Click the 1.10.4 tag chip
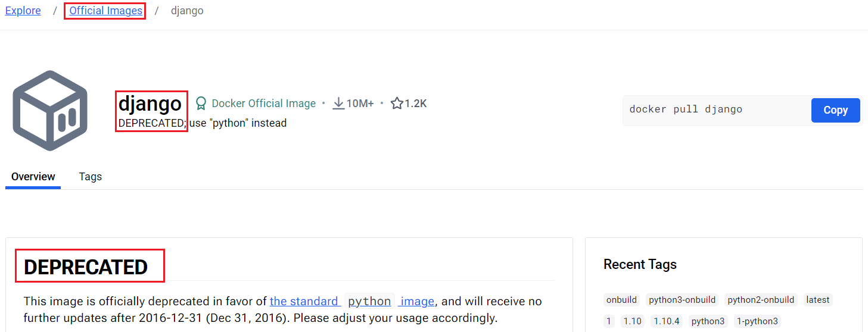 (x=666, y=321)
